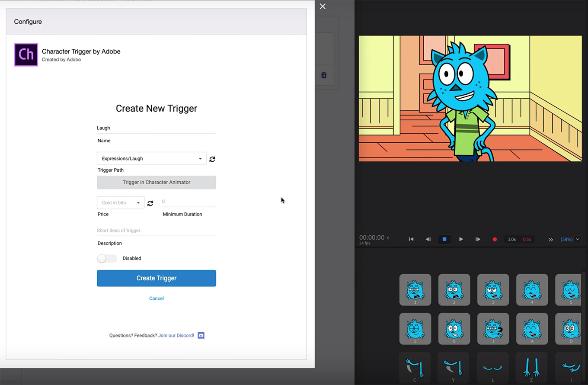
Task: Open the Trigger Path dropdown
Action: point(152,158)
